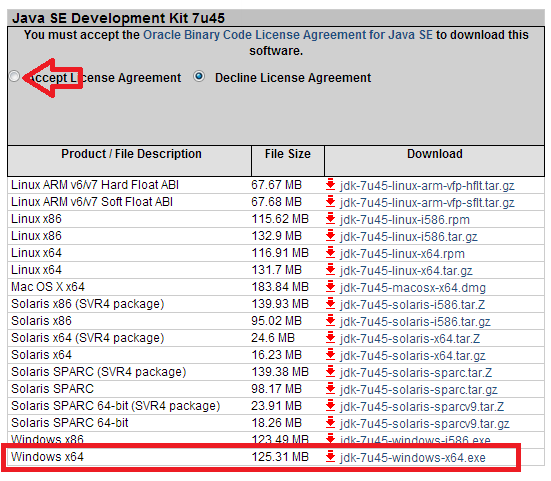
Task: Click the 16.23 MB file size cell
Action: coord(277,355)
